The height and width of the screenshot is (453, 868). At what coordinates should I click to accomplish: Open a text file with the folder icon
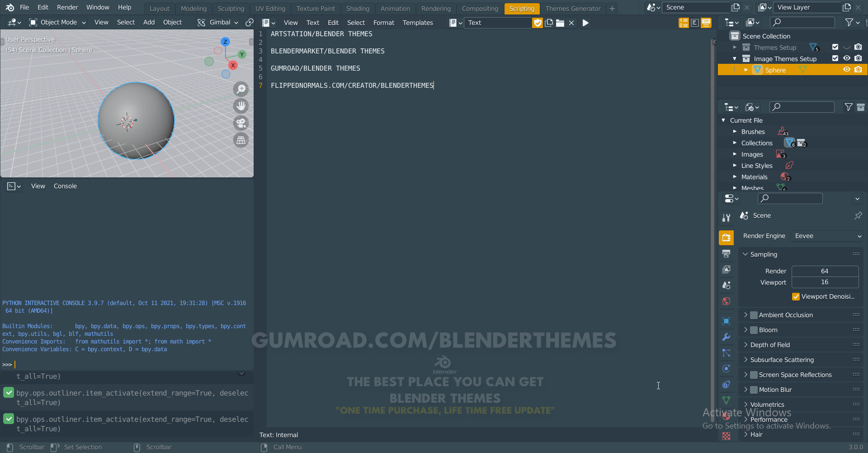tap(560, 23)
